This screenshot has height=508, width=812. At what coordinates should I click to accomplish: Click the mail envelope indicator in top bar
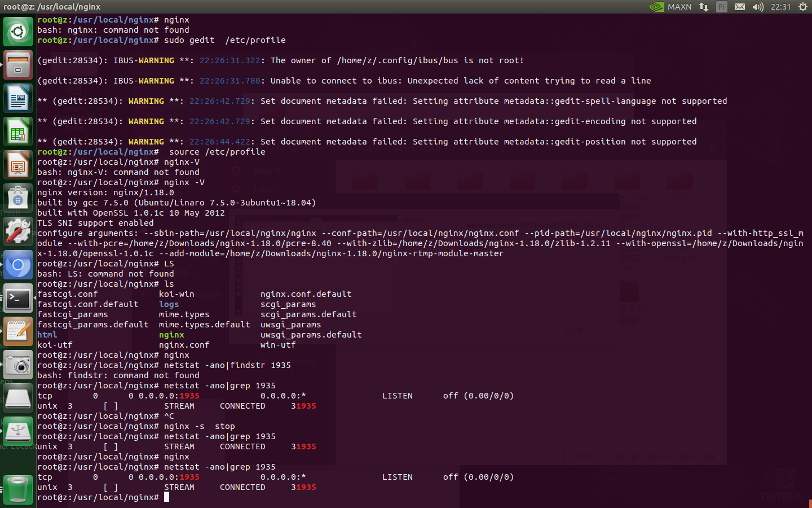[740, 6]
